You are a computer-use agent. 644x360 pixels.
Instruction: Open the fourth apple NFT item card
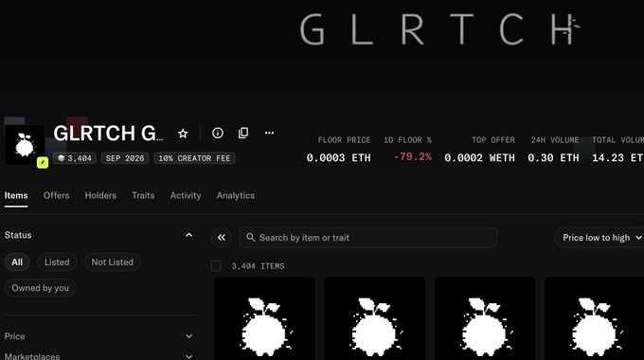pos(594,318)
